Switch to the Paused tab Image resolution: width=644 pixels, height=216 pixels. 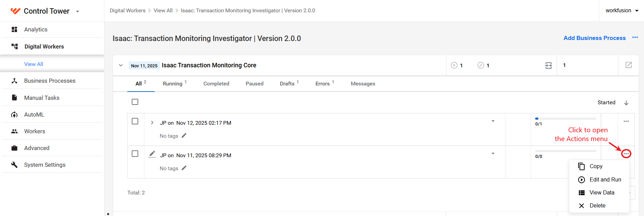(x=255, y=83)
